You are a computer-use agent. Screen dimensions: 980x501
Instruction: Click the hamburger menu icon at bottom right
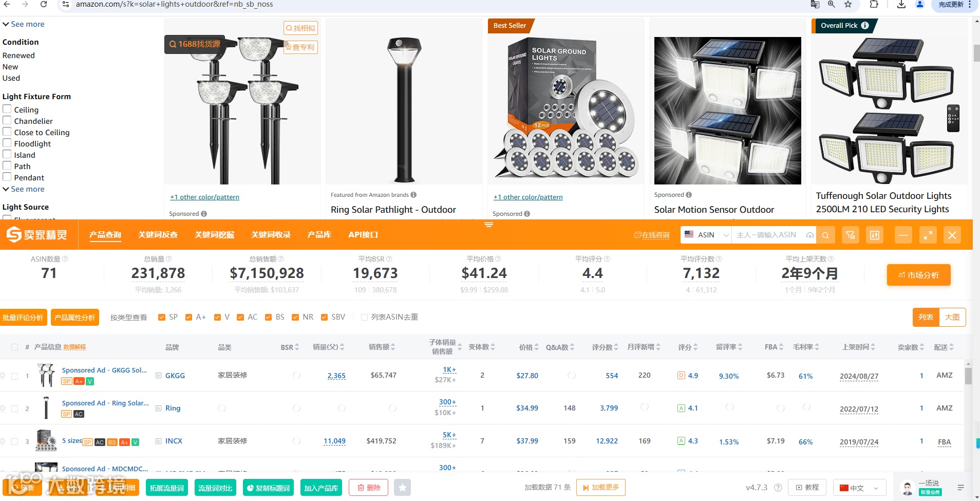(x=961, y=488)
